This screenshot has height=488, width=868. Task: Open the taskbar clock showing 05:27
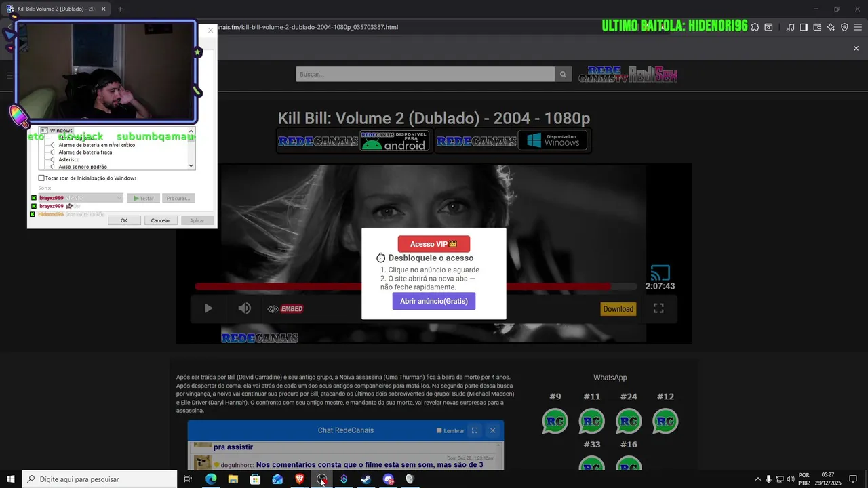(828, 479)
